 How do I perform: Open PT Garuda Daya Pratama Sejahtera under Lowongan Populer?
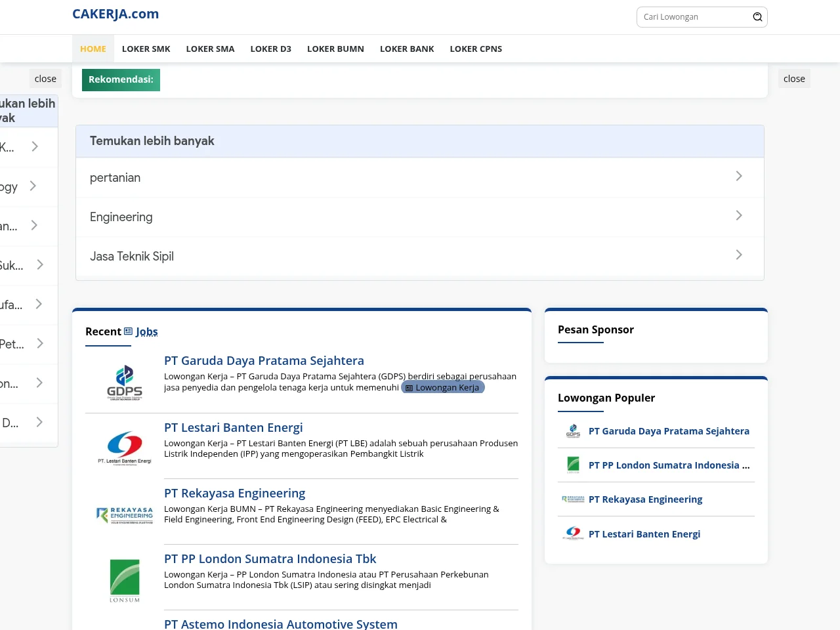669,431
